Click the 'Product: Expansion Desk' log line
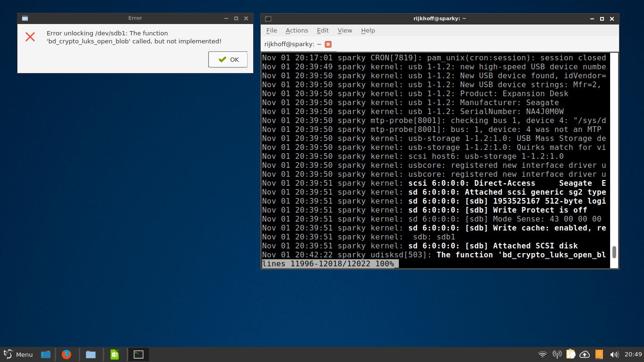The image size is (644, 362). pyautogui.click(x=415, y=93)
